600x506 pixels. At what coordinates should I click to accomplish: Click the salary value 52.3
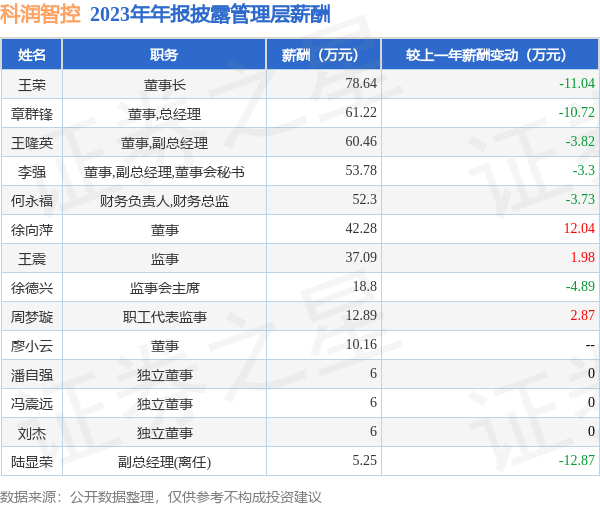pyautogui.click(x=364, y=200)
